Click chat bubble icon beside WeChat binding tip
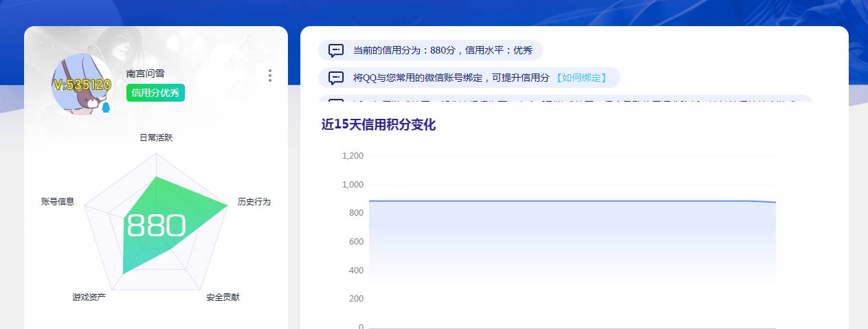This screenshot has width=868, height=329. [336, 78]
